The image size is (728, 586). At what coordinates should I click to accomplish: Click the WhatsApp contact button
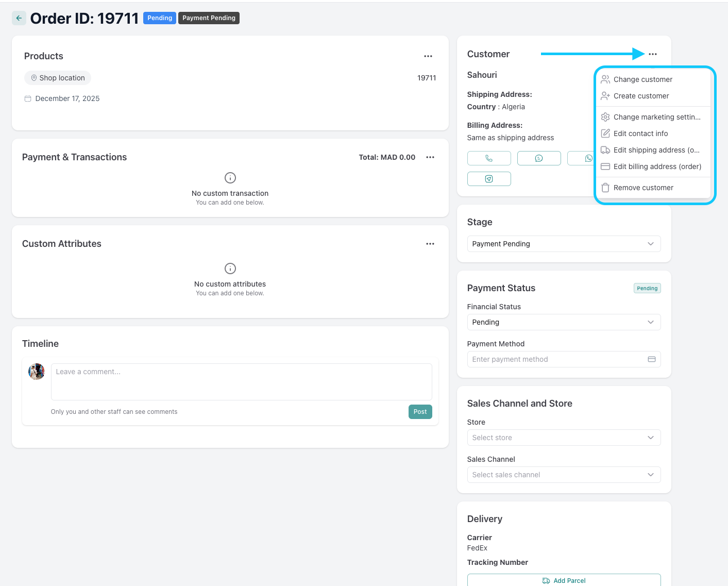582,158
